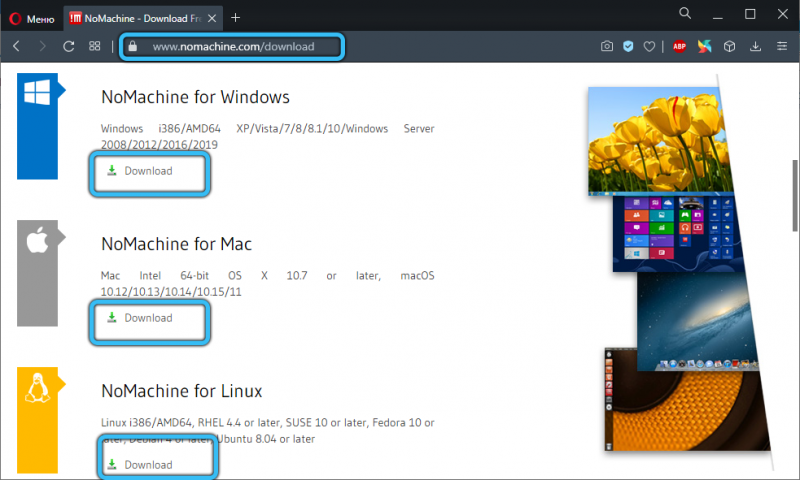The width and height of the screenshot is (800, 480).
Task: Open a new tab with plus button
Action: 235,18
